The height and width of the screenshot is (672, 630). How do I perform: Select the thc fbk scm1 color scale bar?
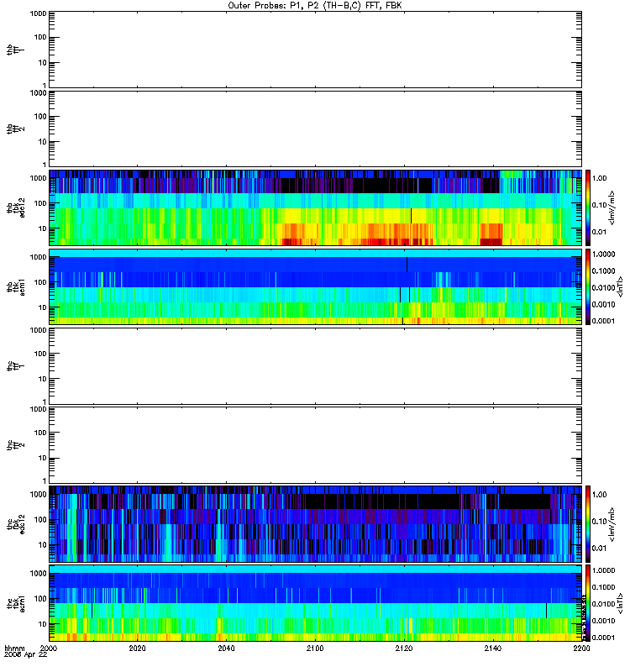[x=588, y=603]
